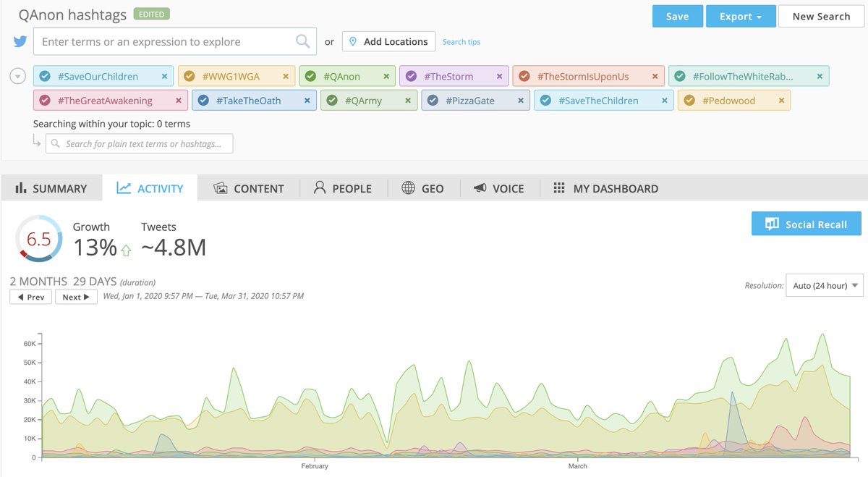Click the Twitter bird icon
868x477 pixels.
tap(20, 41)
